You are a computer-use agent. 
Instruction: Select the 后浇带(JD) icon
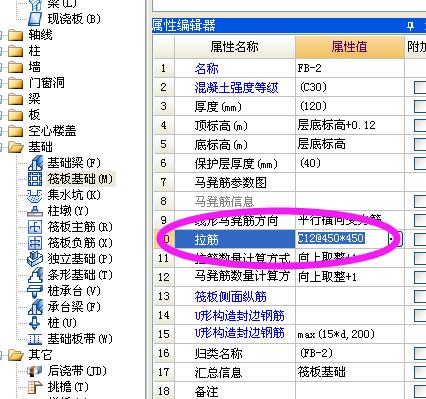point(35,371)
